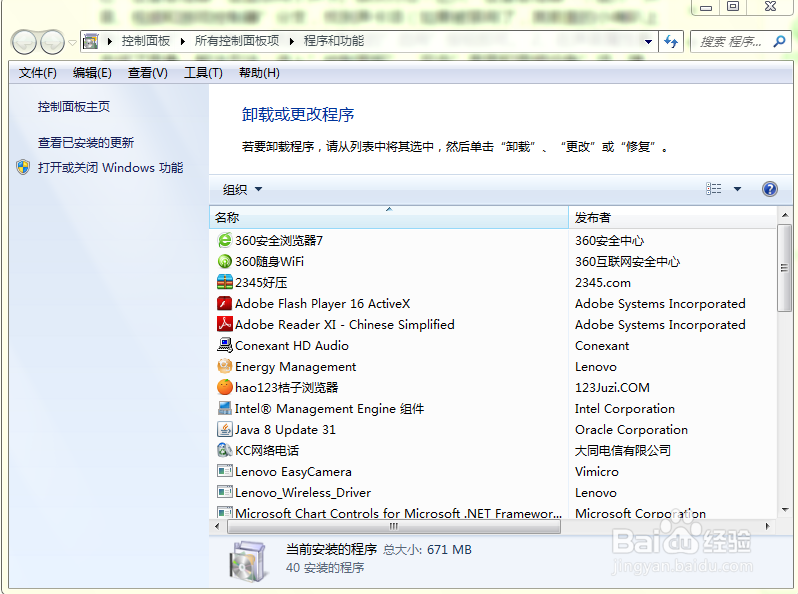Open the 编辑(E) menu
Viewport: 798px width, 594px height.
pos(92,73)
